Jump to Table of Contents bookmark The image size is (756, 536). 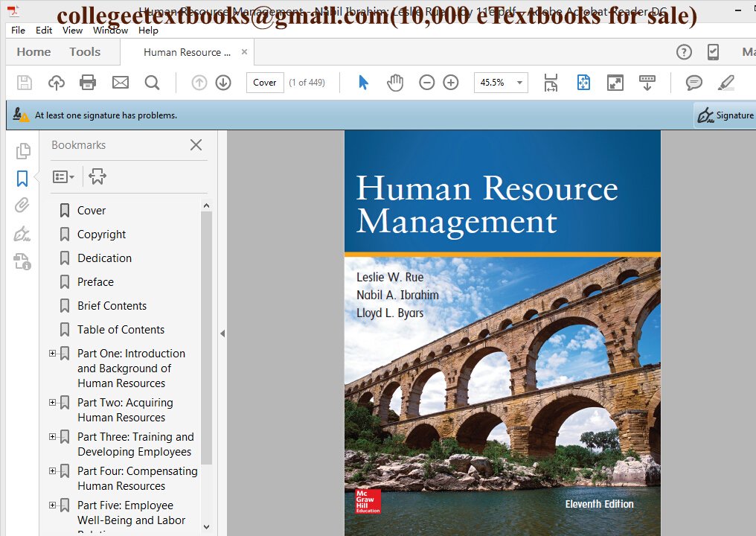[121, 330]
